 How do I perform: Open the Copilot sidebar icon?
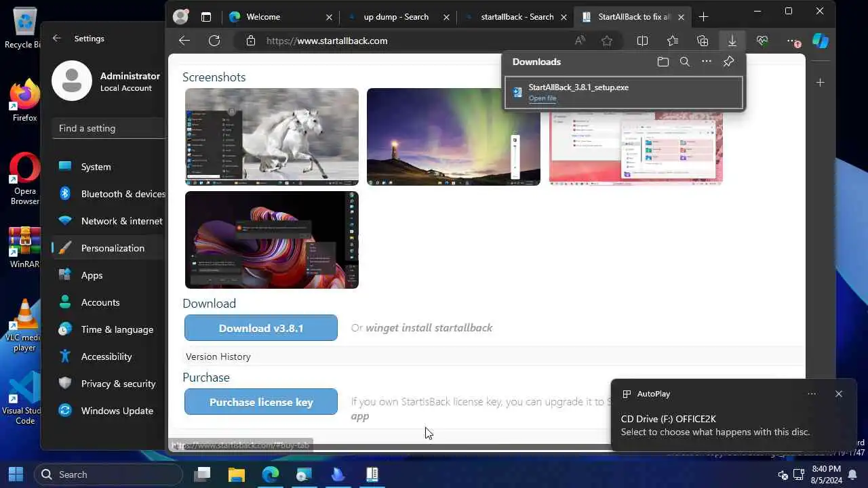[821, 41]
